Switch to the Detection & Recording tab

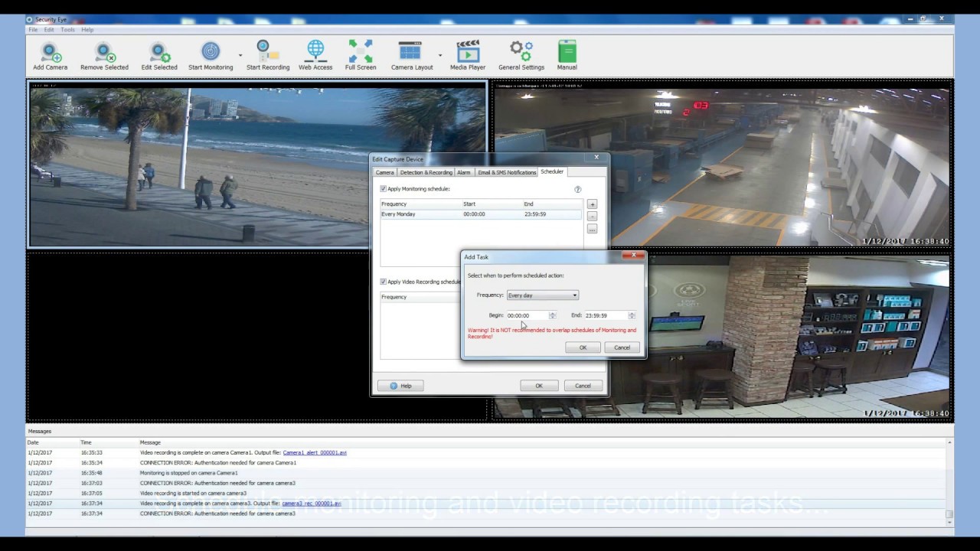[x=426, y=172]
